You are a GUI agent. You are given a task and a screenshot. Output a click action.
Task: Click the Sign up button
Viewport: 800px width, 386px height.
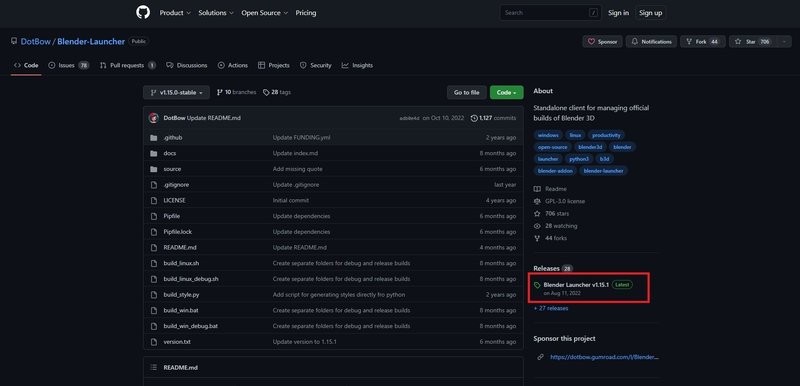click(651, 13)
